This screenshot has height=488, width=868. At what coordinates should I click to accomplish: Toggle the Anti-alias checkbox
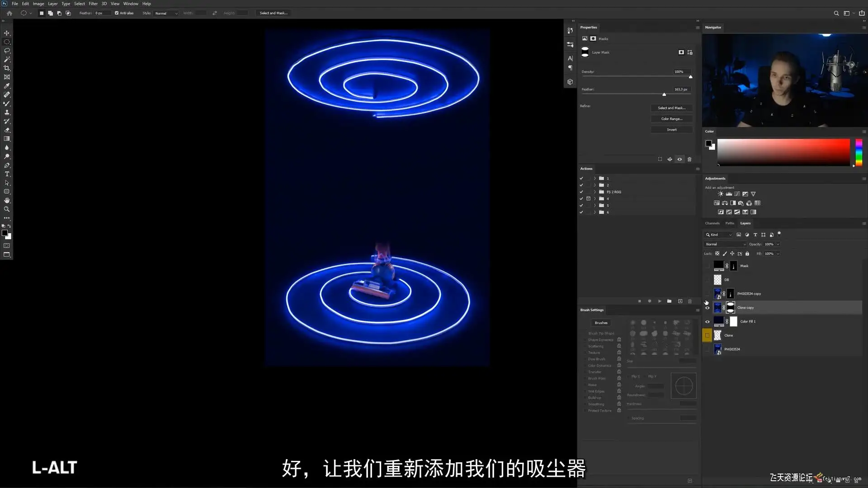[x=117, y=13]
